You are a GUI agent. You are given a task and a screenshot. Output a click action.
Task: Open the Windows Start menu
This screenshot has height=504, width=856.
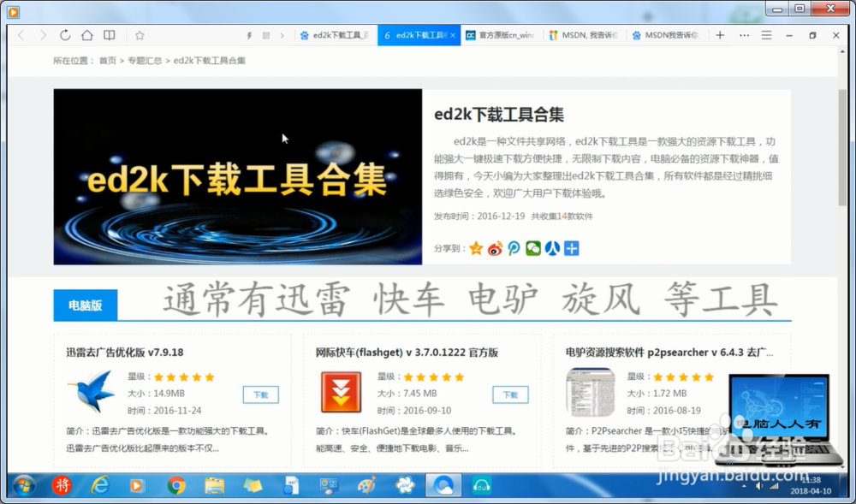[23, 485]
